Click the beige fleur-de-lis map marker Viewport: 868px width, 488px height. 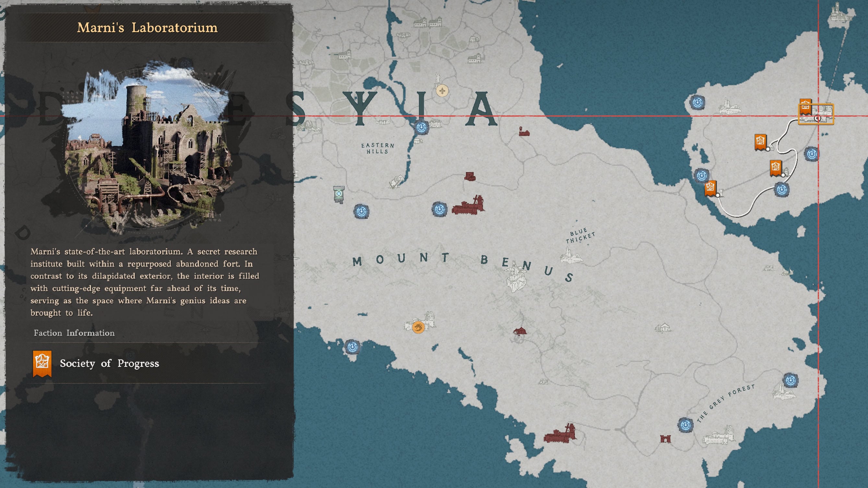click(x=442, y=91)
